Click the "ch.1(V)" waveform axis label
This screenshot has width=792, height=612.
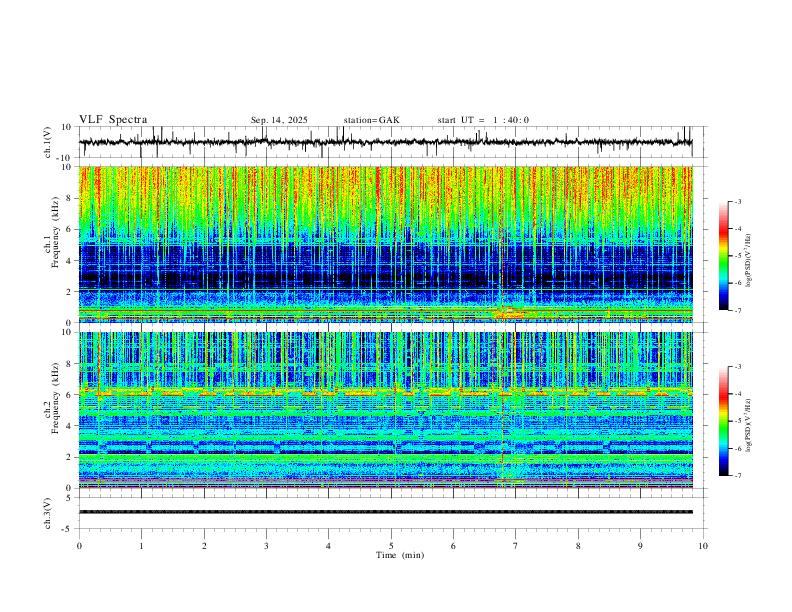click(x=48, y=142)
